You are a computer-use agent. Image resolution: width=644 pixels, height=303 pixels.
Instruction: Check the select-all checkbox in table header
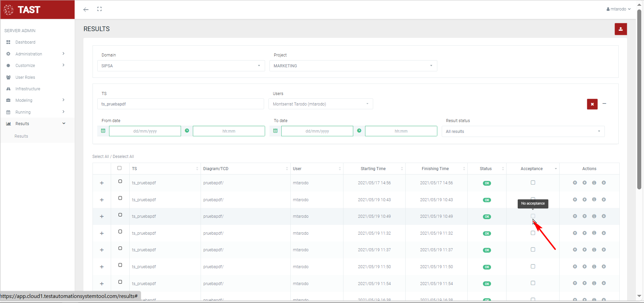coord(120,168)
